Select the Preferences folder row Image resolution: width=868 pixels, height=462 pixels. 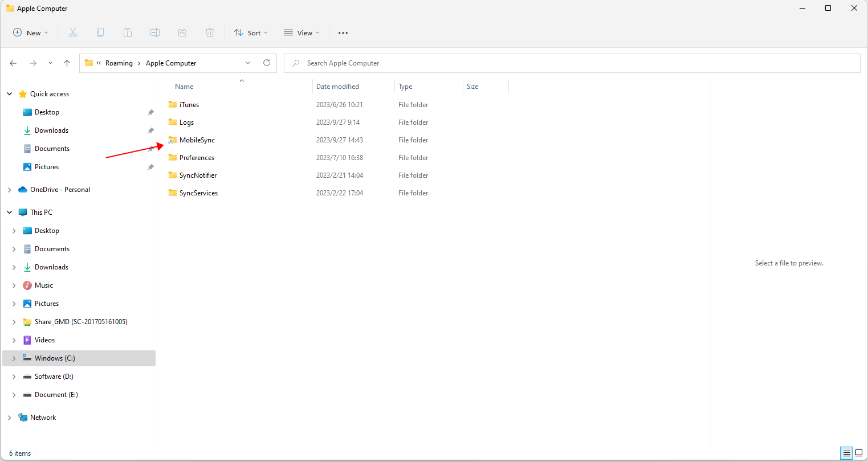pos(337,158)
